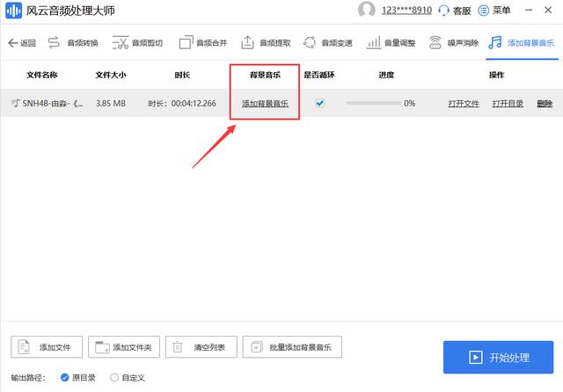This screenshot has height=392, width=563.
Task: Minimize the application window
Action: click(x=529, y=10)
